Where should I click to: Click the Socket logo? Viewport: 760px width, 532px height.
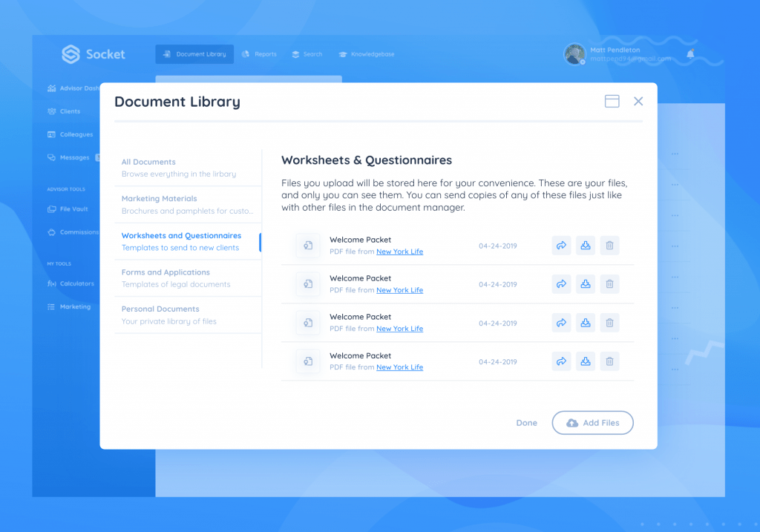[x=93, y=54]
